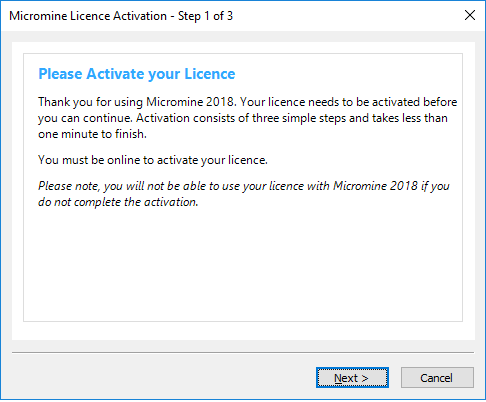Viewport: 486px width, 402px height.
Task: Click the 'Please Activate your Licence' heading
Action: coord(137,74)
